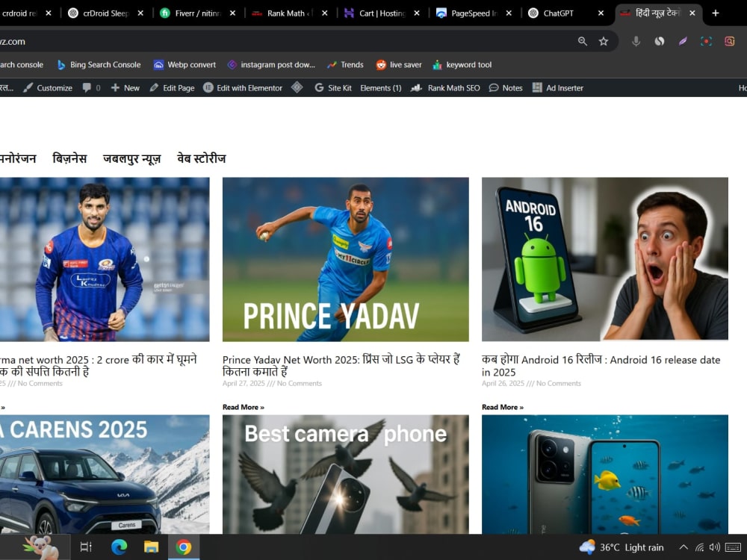Click the purple feather extension icon
Screen dimensions: 747x560
683,41
